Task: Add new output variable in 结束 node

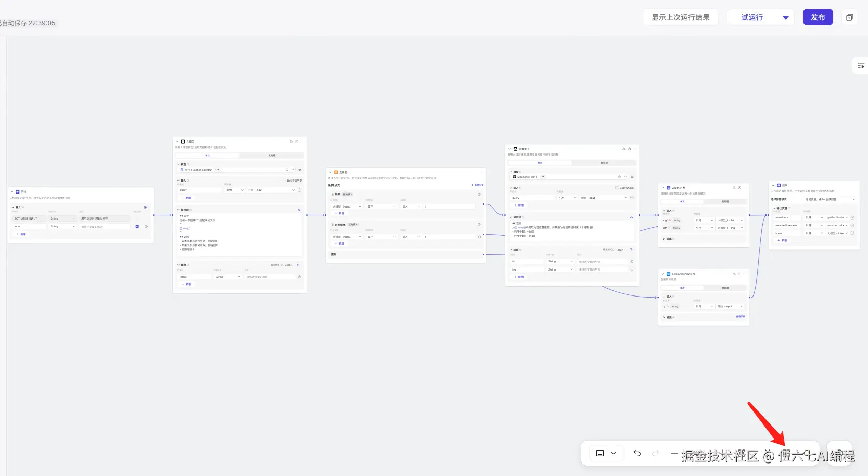Action: 782,240
